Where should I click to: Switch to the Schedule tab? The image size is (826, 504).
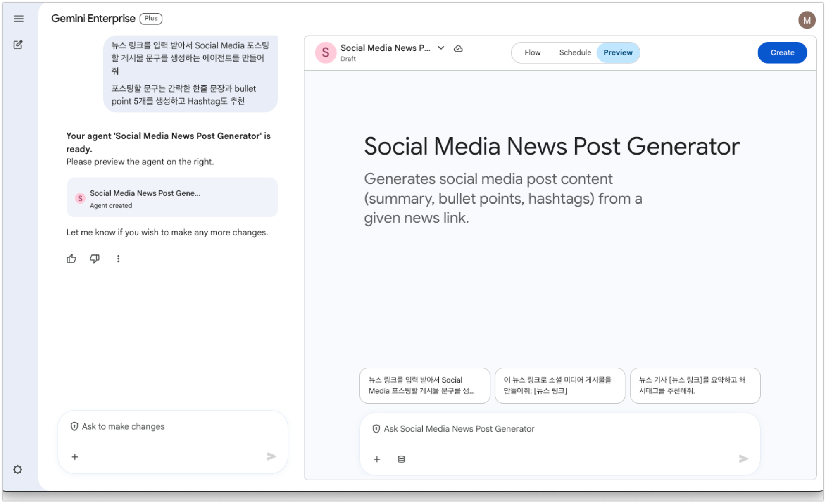point(575,52)
